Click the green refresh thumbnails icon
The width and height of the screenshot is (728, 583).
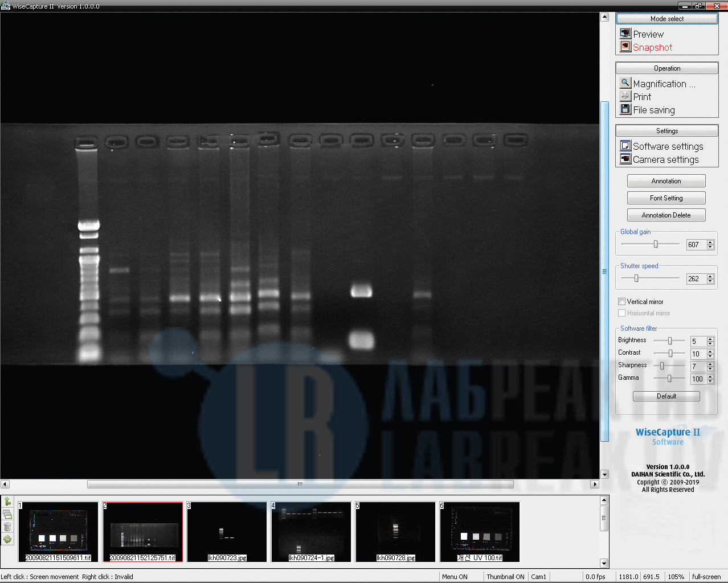coord(7,539)
